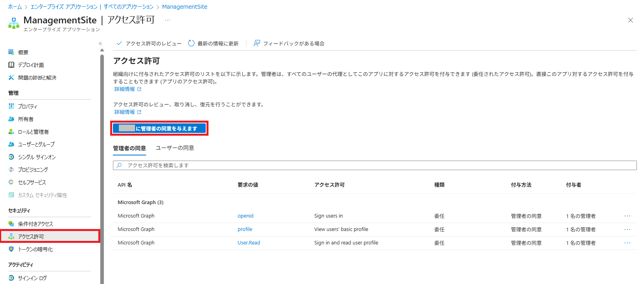Click the search magnifier icon
Screen dimensions: 644x284
[119, 165]
